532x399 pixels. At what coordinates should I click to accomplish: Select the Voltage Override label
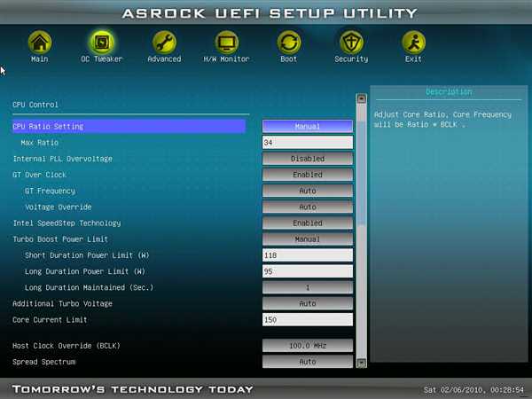tap(58, 207)
